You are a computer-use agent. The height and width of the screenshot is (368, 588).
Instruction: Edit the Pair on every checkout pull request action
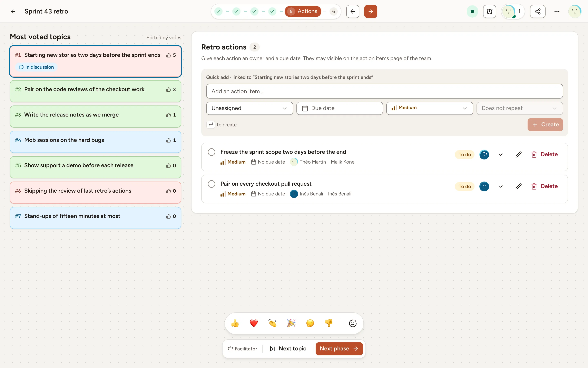pos(519,186)
